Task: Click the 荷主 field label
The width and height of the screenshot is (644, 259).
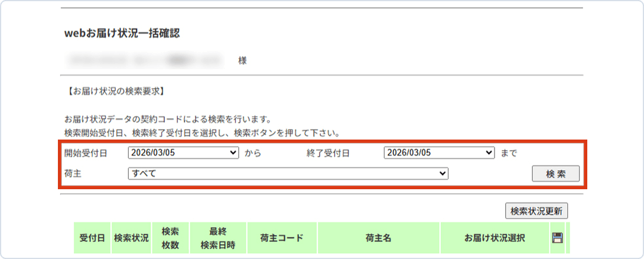Action: [73, 174]
